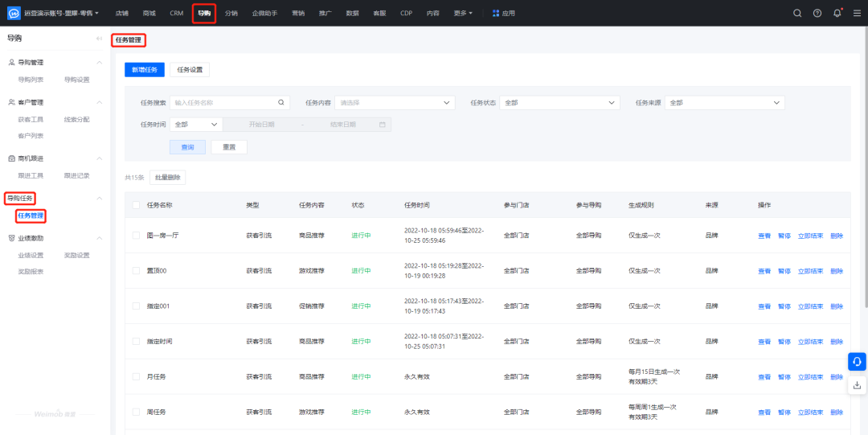Check the box for 周任务 row
The image size is (868, 435).
click(x=136, y=412)
